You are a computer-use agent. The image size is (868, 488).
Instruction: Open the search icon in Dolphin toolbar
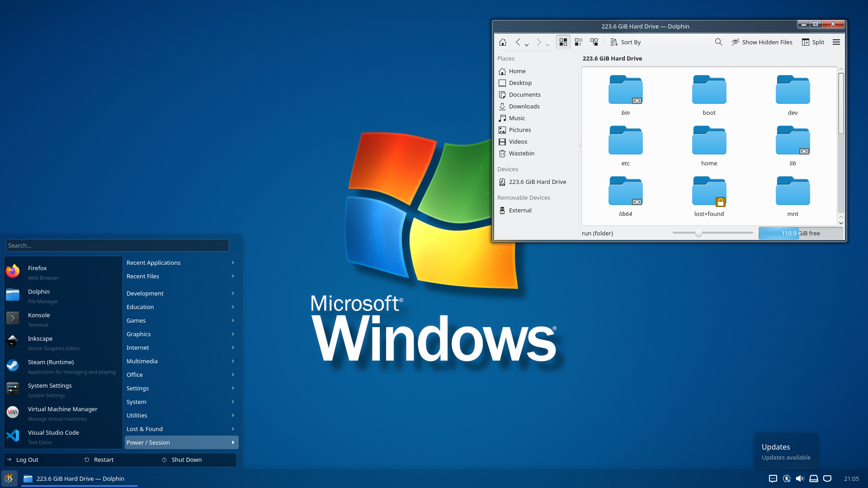[718, 42]
